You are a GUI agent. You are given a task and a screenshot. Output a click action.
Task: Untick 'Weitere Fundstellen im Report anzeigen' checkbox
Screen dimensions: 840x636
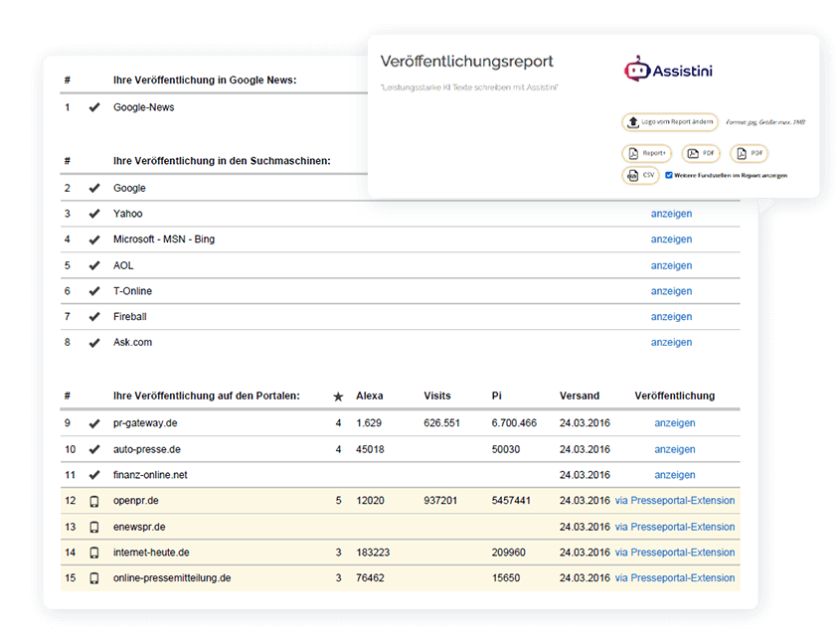[x=669, y=175]
